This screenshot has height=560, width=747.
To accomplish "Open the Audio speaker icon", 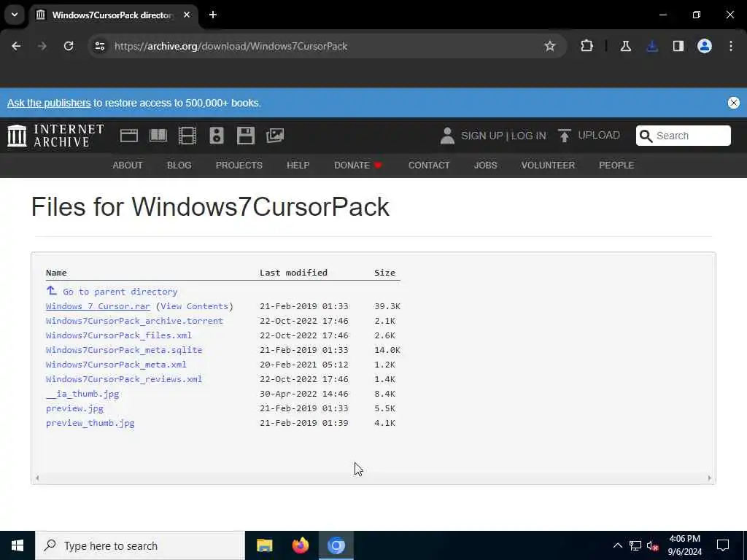I will 216,136.
